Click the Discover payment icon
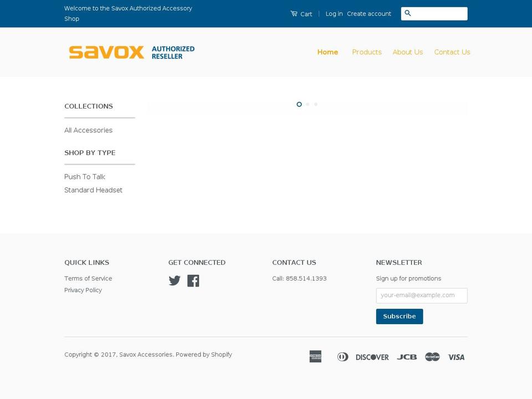The width and height of the screenshot is (532, 399). tap(372, 356)
